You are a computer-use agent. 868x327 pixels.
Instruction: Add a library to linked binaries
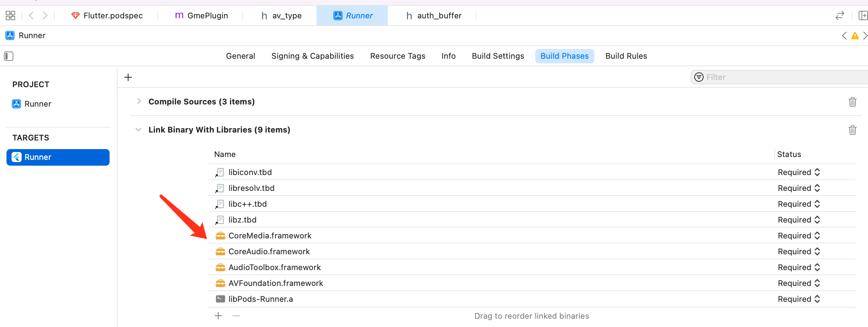(x=218, y=316)
